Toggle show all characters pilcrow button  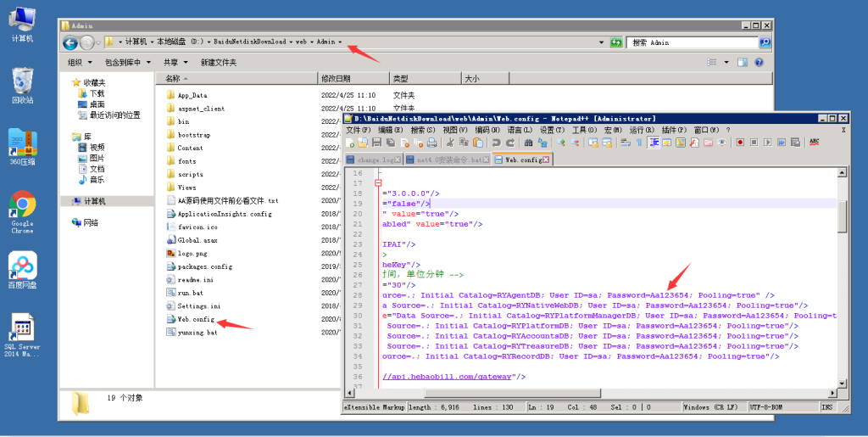pyautogui.click(x=639, y=143)
